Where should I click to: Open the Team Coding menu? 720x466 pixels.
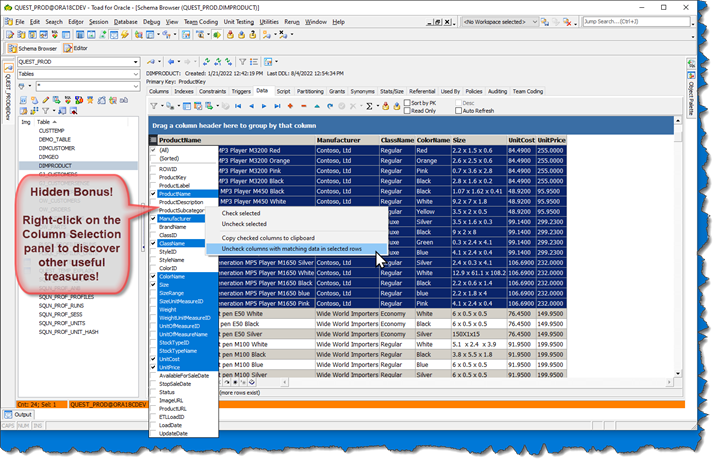(201, 22)
